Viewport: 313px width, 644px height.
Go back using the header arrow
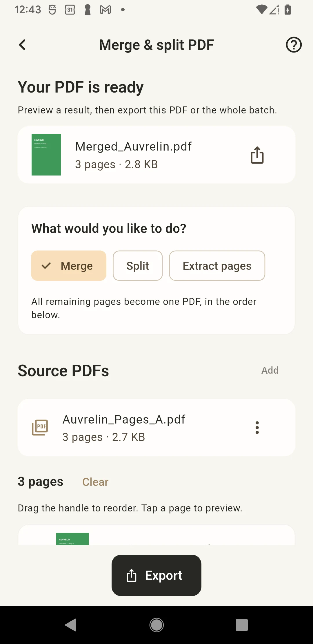pyautogui.click(x=22, y=45)
